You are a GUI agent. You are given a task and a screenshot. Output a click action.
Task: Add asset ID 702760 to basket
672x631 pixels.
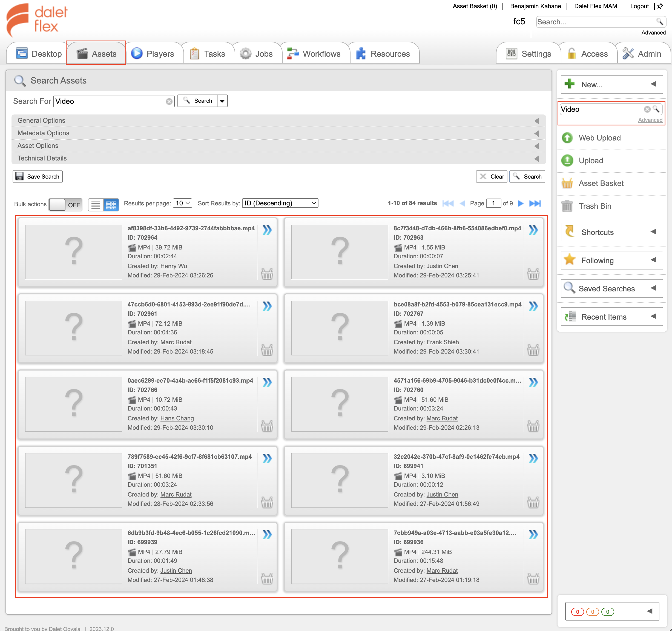click(x=533, y=426)
